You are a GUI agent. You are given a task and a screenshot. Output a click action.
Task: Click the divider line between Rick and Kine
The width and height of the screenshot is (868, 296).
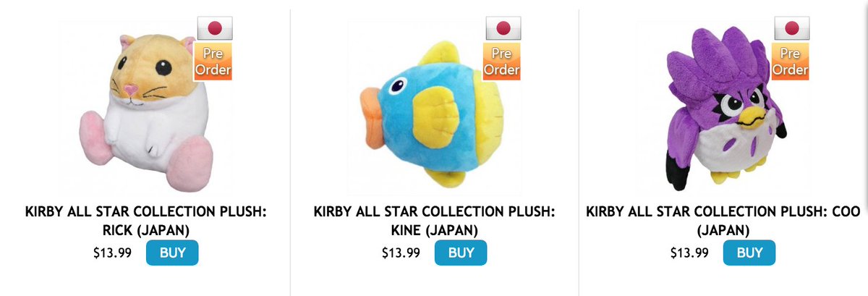click(x=290, y=152)
